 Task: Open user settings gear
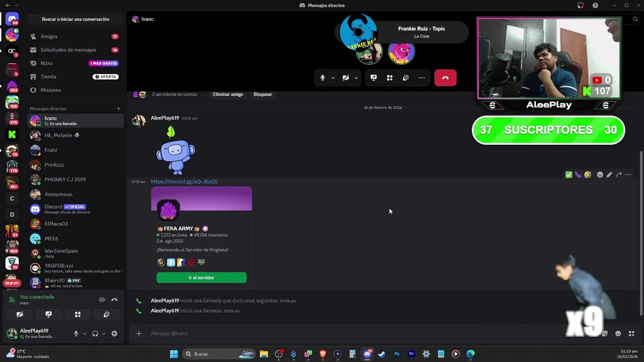pos(114,334)
